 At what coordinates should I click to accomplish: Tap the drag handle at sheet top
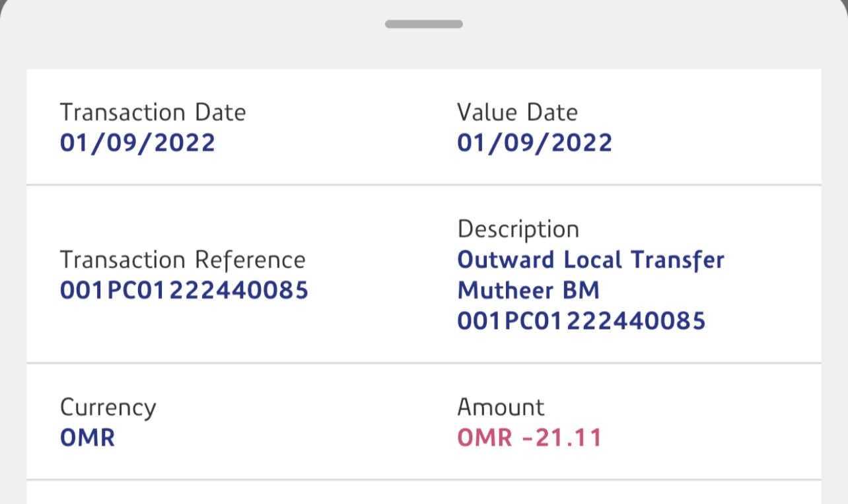click(423, 24)
